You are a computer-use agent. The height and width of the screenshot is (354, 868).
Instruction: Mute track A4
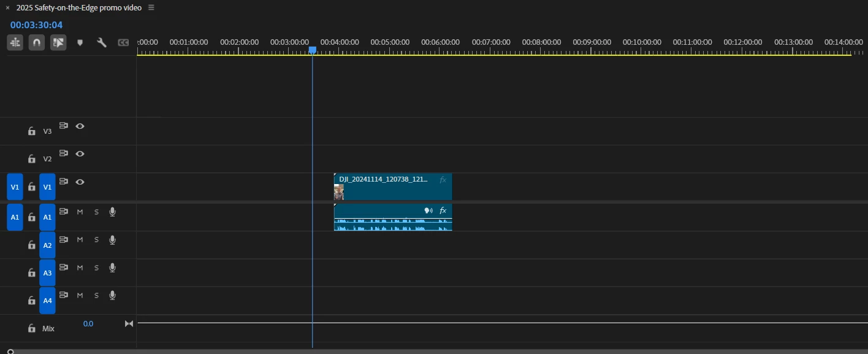pyautogui.click(x=80, y=295)
